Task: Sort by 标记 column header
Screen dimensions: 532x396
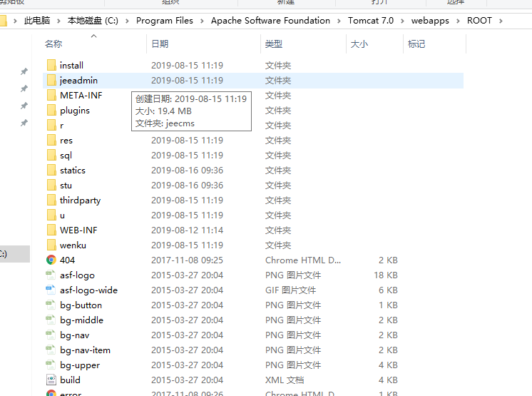Action: (416, 44)
